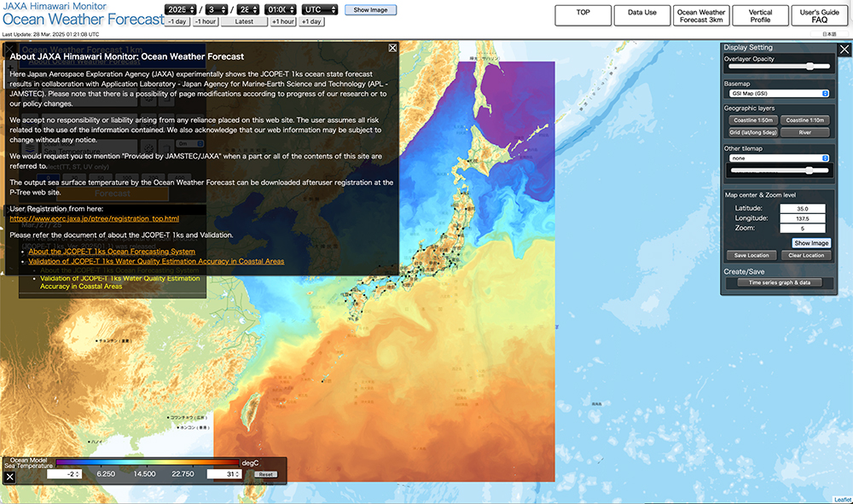The image size is (853, 504).
Task: Close the Sea Temperature color legend
Action: point(9,477)
